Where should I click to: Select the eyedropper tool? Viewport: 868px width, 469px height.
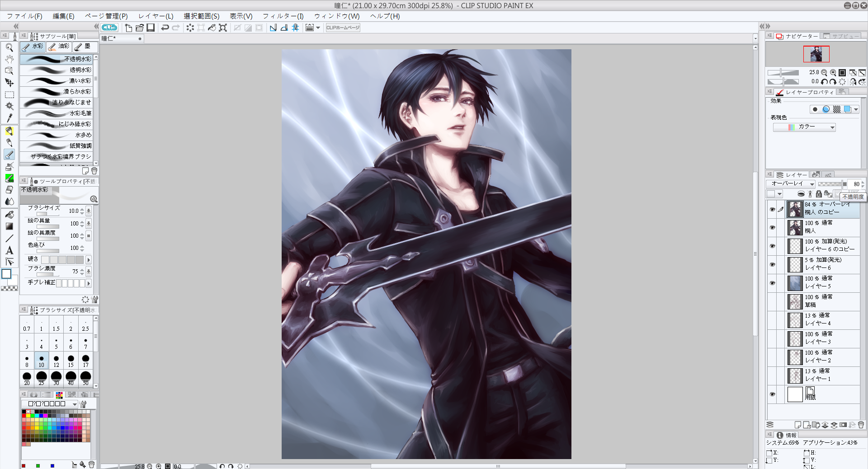(9, 118)
